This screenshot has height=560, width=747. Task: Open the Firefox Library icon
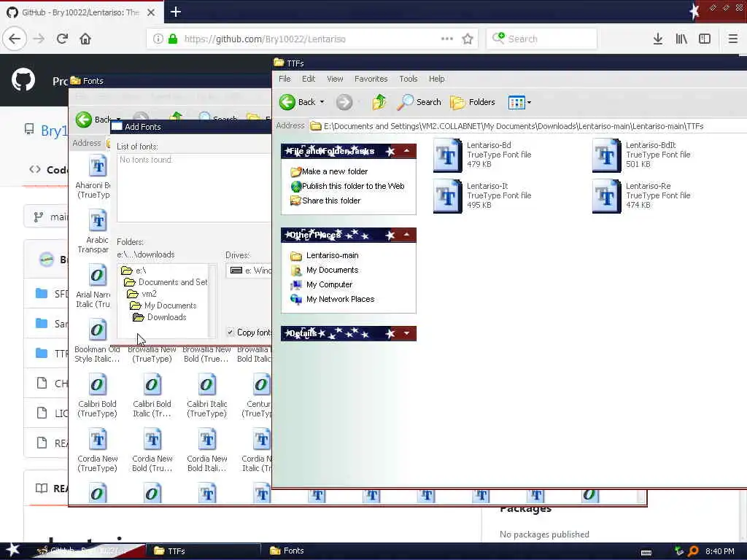point(681,39)
